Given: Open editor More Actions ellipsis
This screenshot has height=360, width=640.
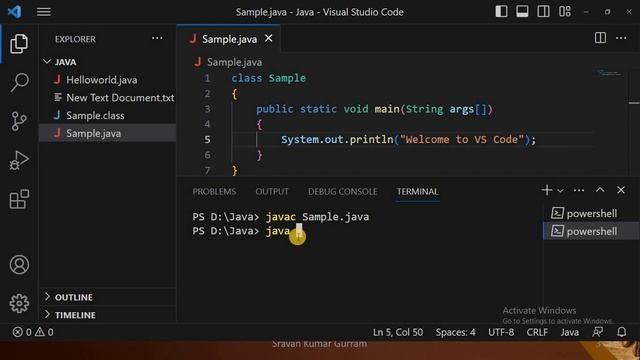Looking at the screenshot, I should pos(621,38).
